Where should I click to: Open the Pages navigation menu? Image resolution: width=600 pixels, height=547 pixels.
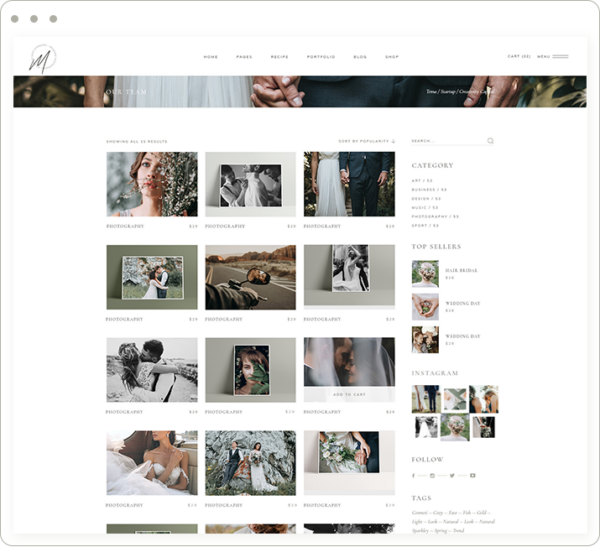244,57
